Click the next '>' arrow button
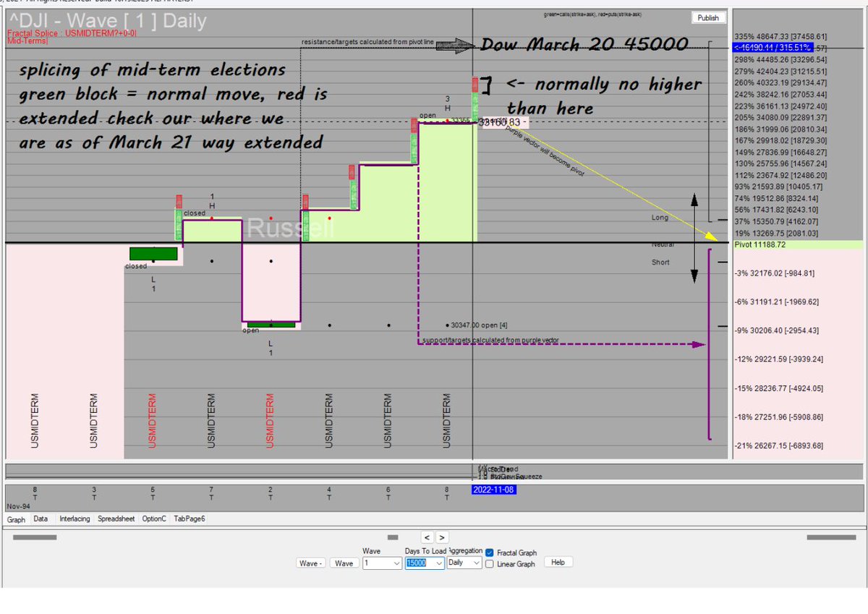The image size is (868, 614). (442, 537)
